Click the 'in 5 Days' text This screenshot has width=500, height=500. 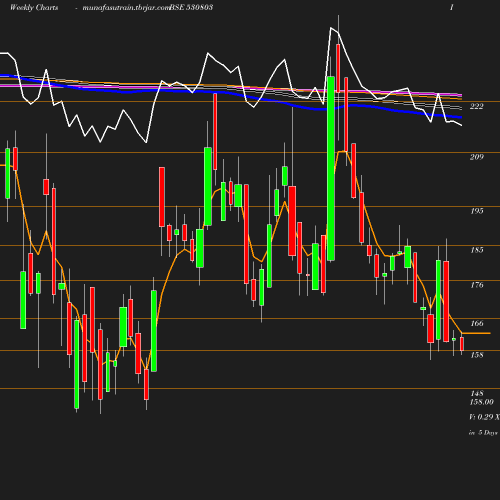pos(483,433)
